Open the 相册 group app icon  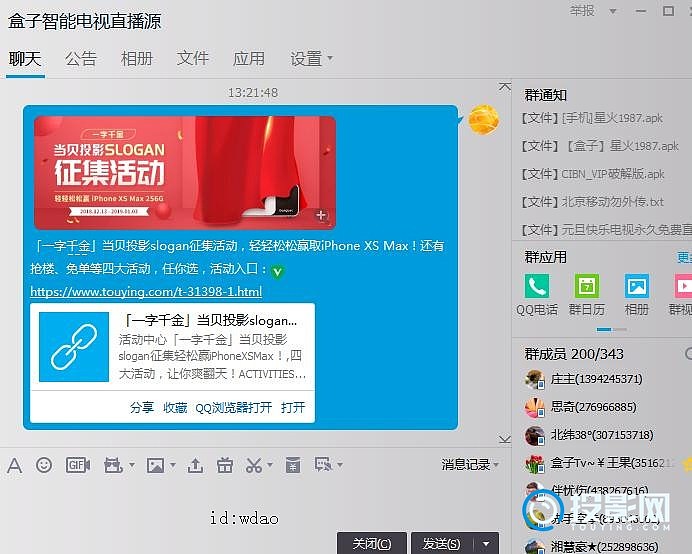(636, 286)
